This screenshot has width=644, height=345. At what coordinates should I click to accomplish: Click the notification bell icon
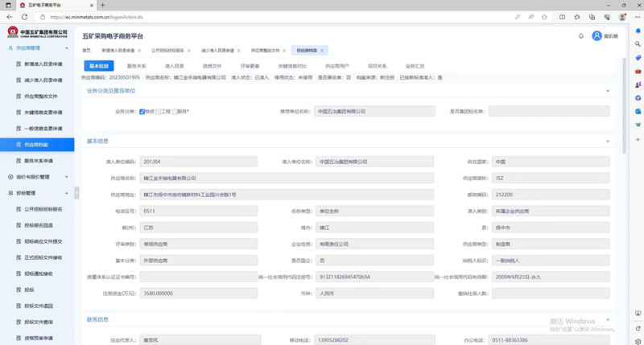point(581,36)
